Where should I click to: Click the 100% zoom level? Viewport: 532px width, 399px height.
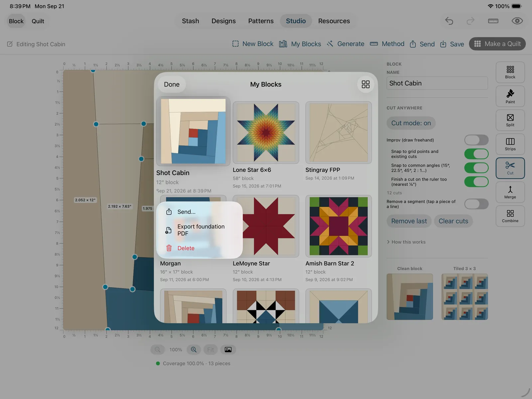click(x=176, y=349)
